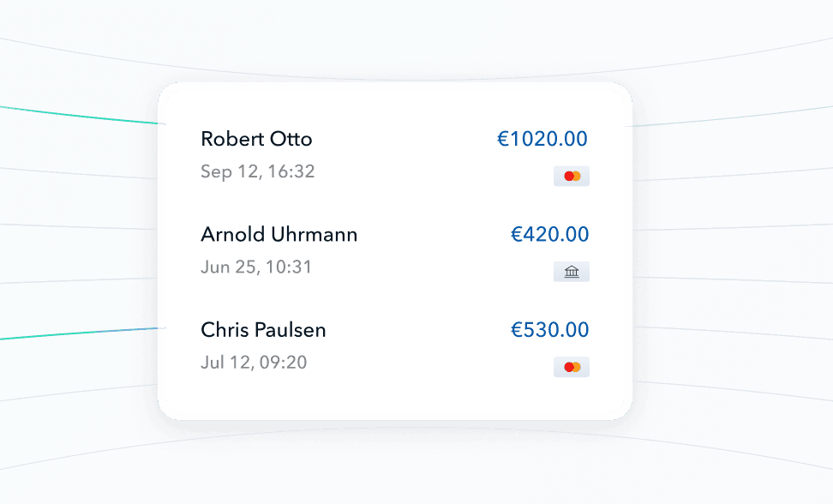
Task: Select the Jun 25, 10:31 timestamp
Action: pyautogui.click(x=256, y=267)
